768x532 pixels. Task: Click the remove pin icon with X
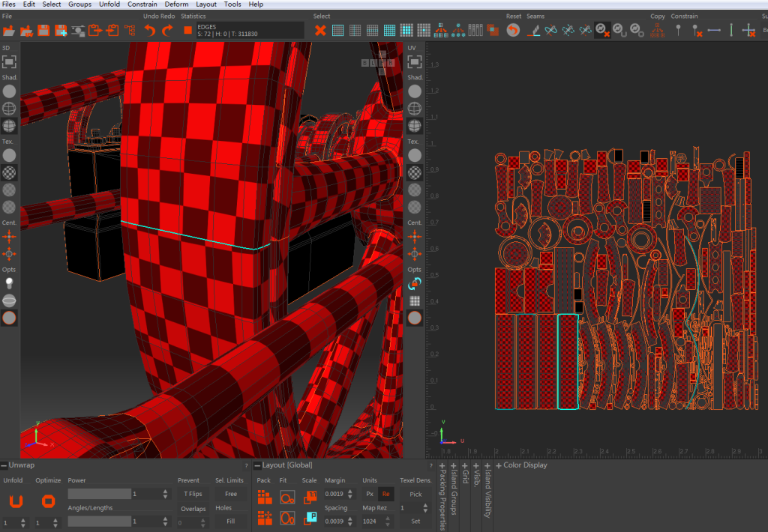click(697, 31)
